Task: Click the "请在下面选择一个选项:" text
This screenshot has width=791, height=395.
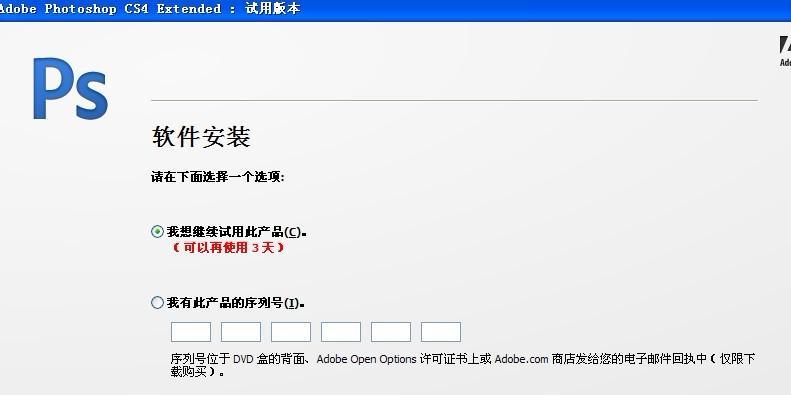Action: 217,177
